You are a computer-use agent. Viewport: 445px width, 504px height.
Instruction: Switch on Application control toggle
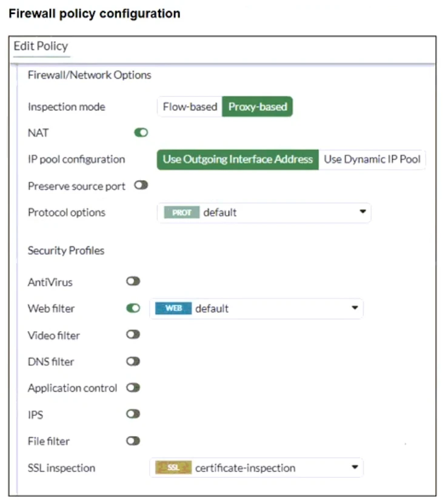click(133, 388)
